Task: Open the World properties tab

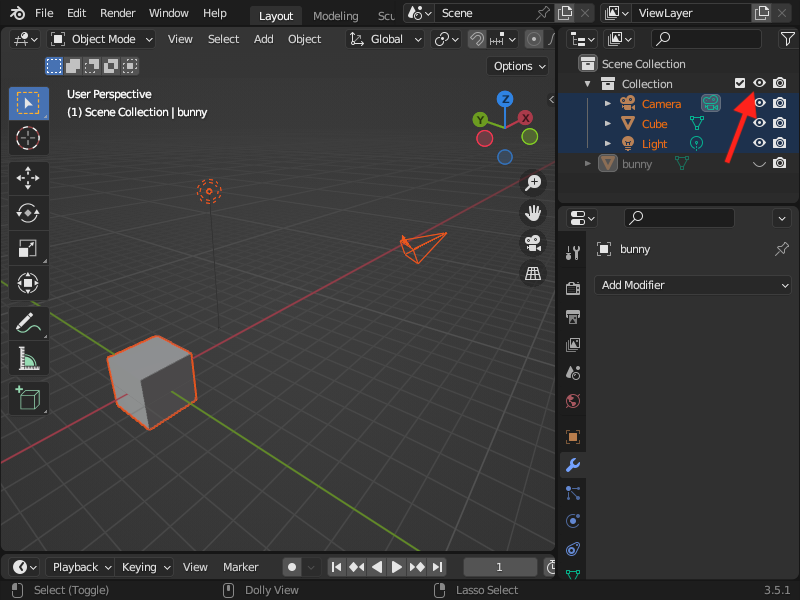Action: (x=573, y=401)
